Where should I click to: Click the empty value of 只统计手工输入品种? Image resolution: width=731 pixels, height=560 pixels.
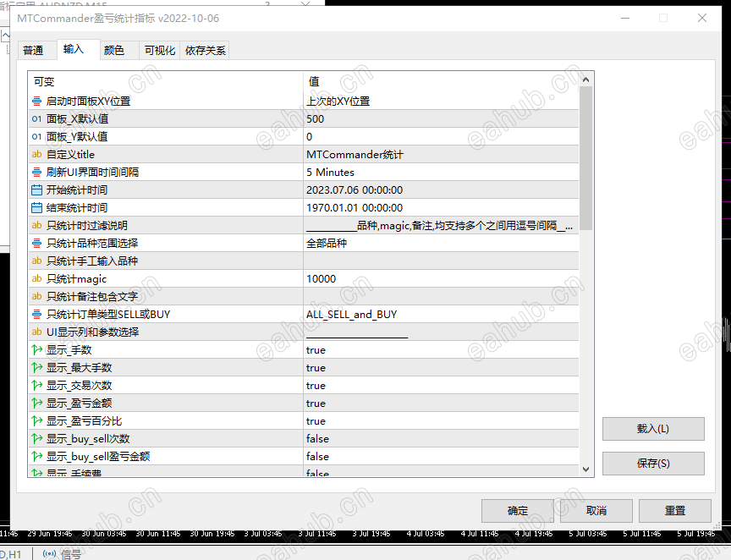point(441,261)
